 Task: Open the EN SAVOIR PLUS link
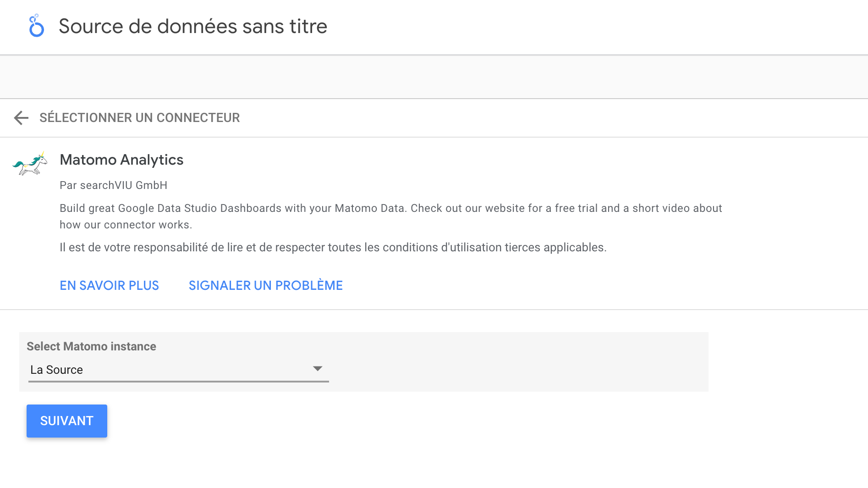pyautogui.click(x=109, y=285)
